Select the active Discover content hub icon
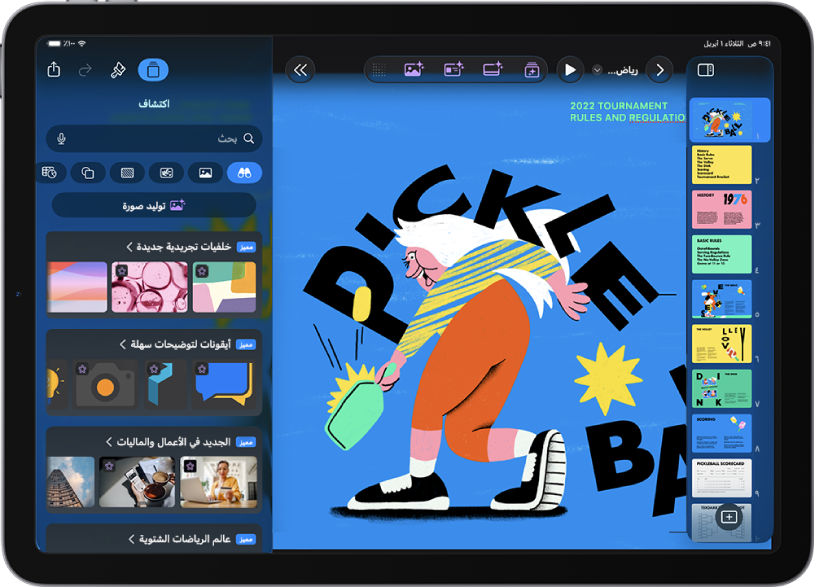 [x=153, y=70]
